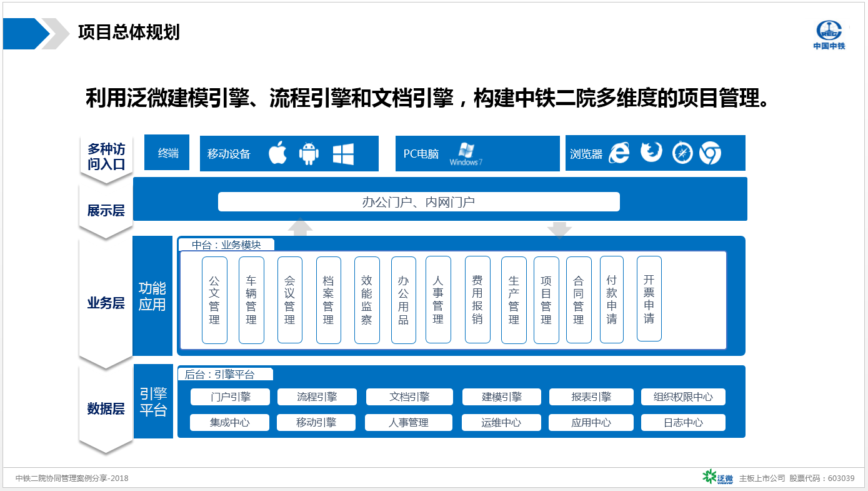Select the 项目管理 business module box

(x=546, y=300)
